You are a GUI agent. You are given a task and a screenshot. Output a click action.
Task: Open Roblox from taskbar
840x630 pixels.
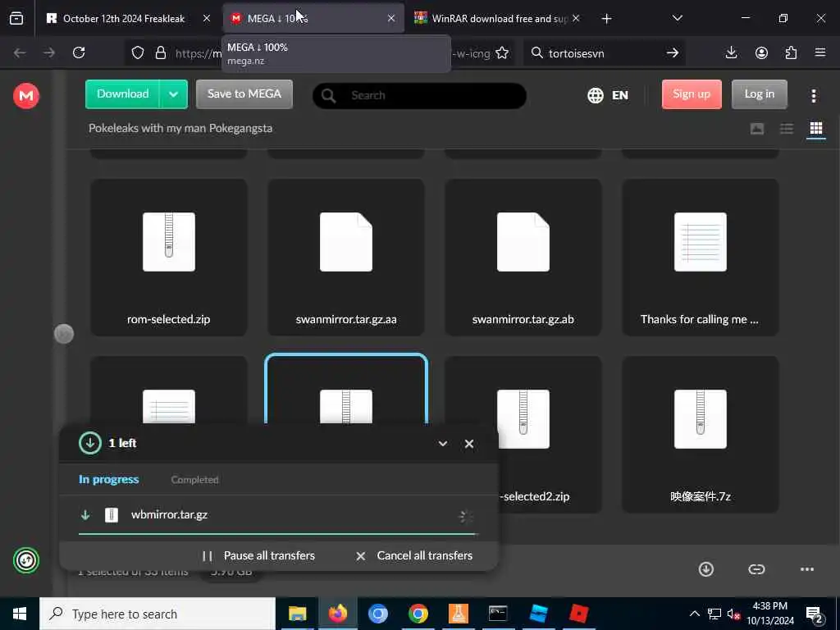coord(578,614)
